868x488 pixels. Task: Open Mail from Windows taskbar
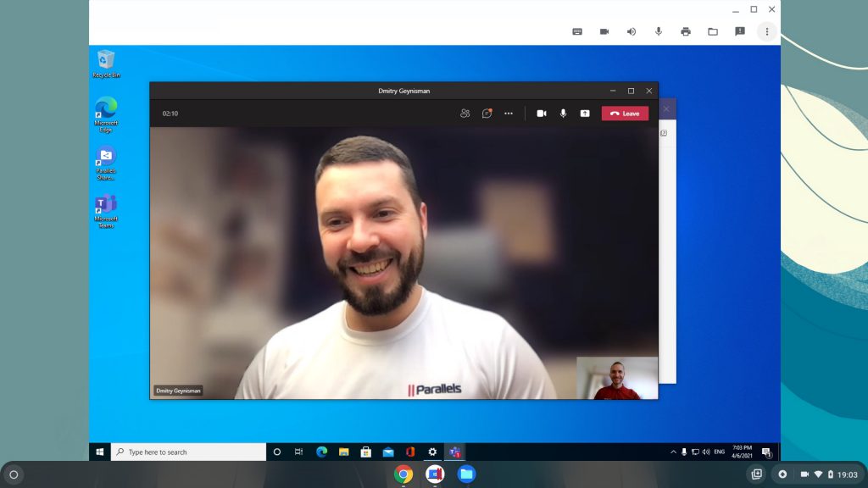point(388,452)
